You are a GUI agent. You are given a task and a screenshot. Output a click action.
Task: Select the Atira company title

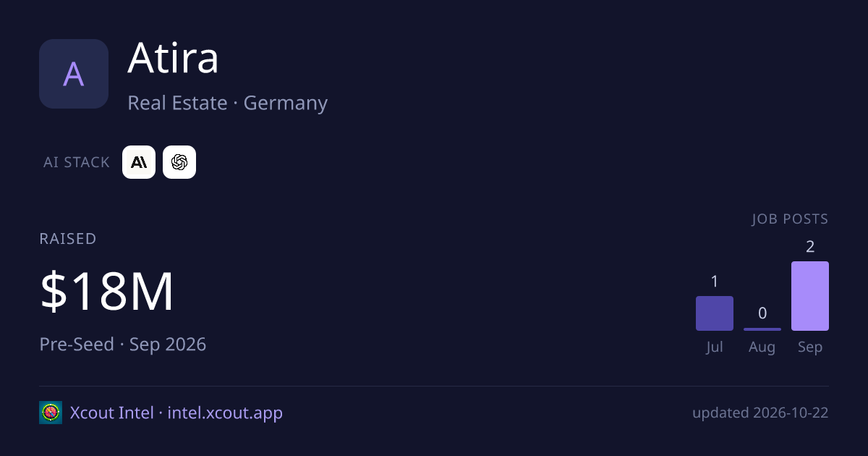173,59
